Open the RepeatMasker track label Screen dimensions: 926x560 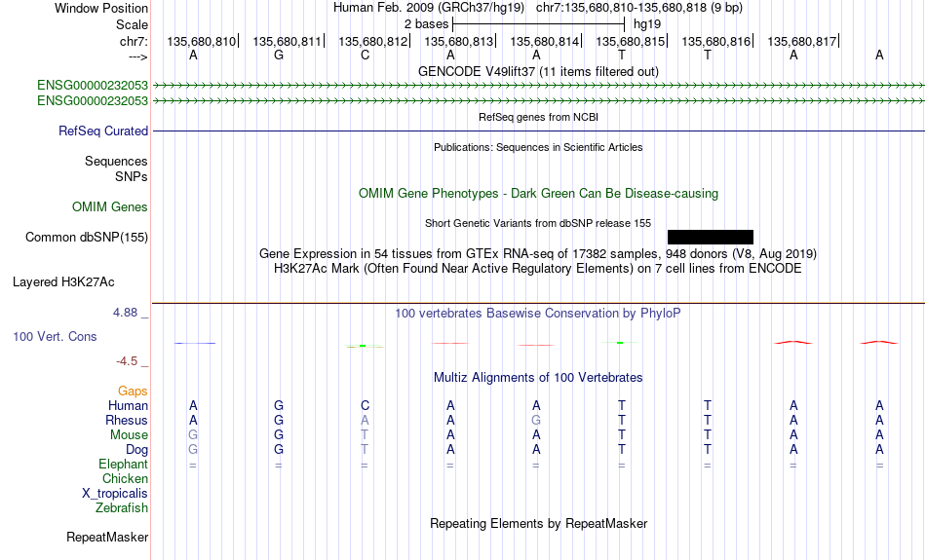107,537
